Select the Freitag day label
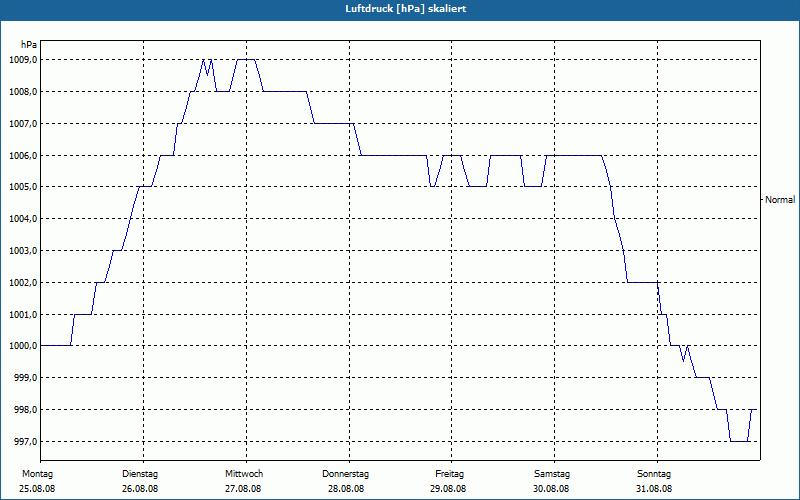 tap(449, 474)
